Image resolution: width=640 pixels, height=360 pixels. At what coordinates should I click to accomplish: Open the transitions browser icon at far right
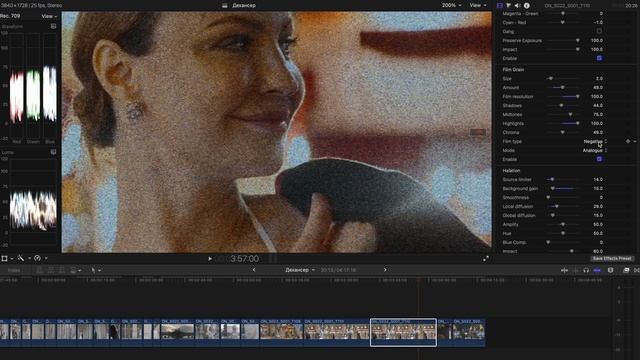(x=637, y=270)
